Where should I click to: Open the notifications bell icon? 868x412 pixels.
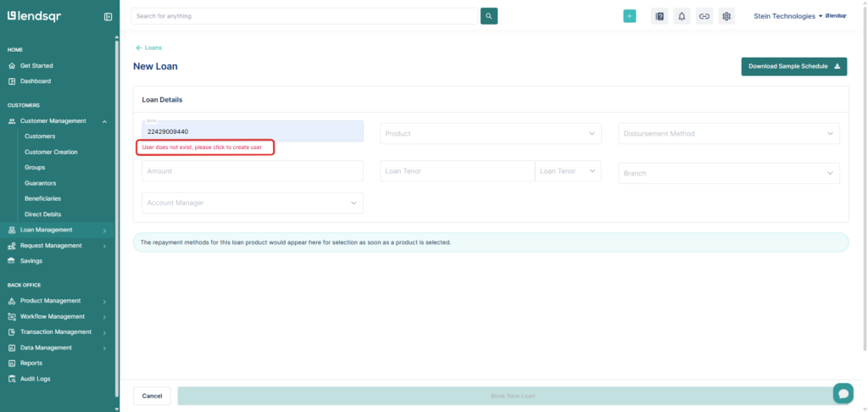(682, 16)
